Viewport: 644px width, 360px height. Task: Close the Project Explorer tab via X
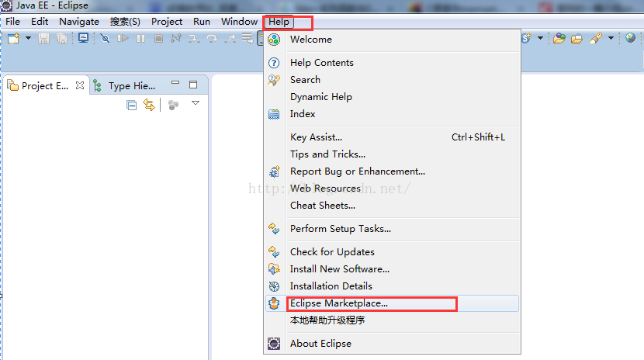point(80,85)
